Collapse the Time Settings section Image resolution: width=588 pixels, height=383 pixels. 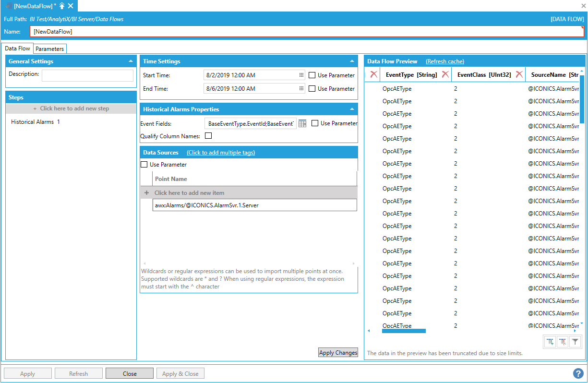click(352, 61)
